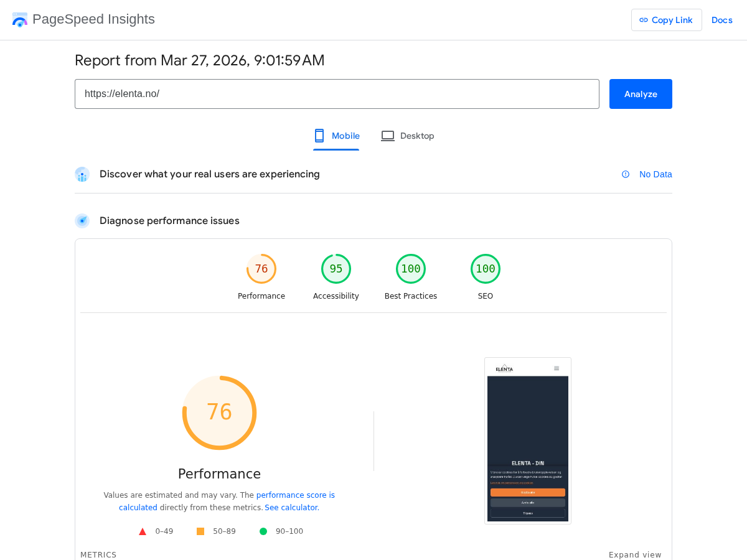This screenshot has height=560, width=747.
Task: Click Expand view in the Metrics section
Action: coord(635,554)
